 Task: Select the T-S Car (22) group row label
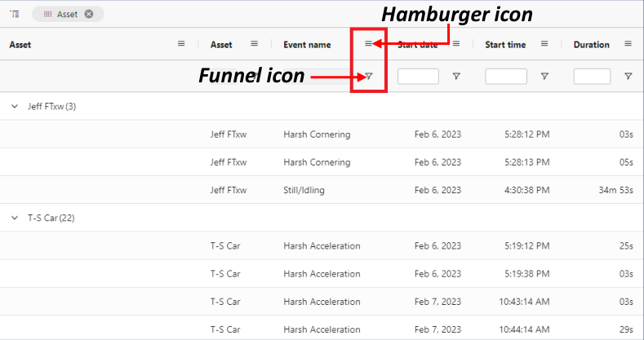click(x=51, y=219)
